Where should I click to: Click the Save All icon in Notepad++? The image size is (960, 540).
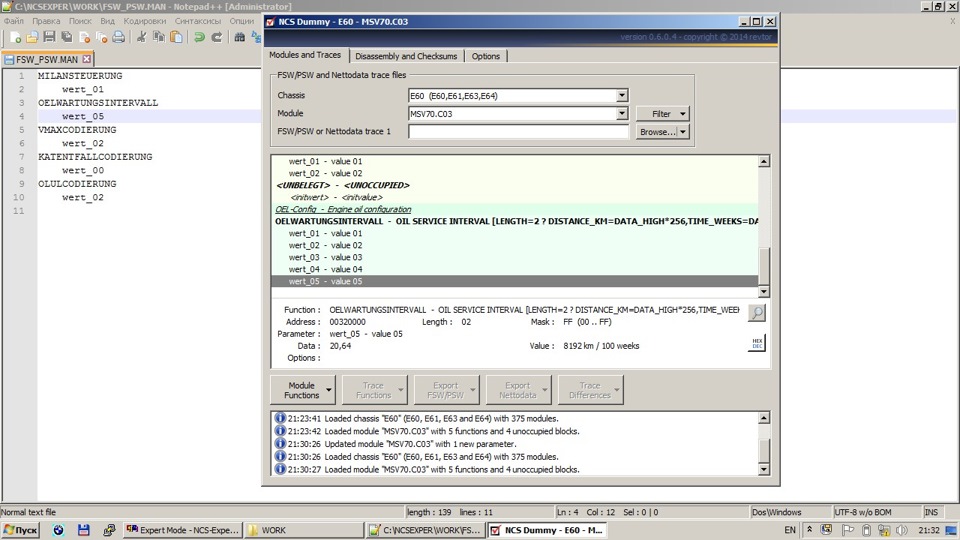pos(66,37)
